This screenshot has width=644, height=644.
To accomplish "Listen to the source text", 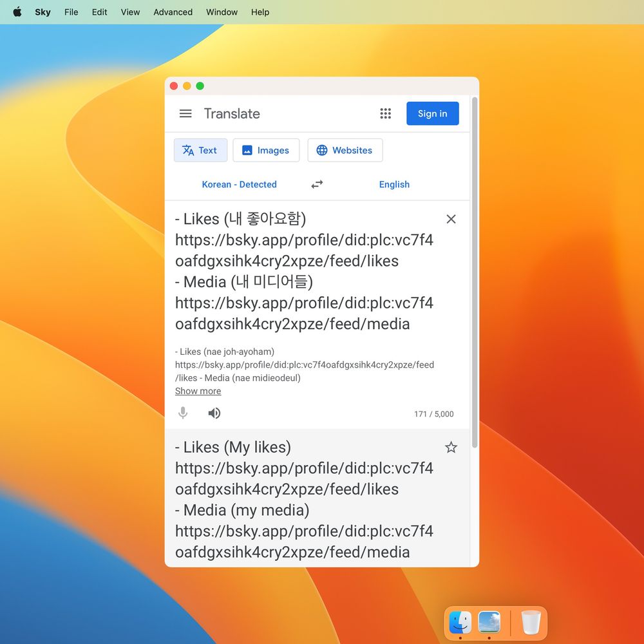I will 214,413.
